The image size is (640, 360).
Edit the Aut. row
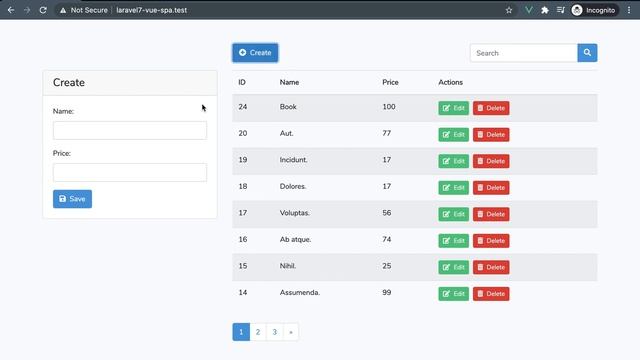pos(453,135)
